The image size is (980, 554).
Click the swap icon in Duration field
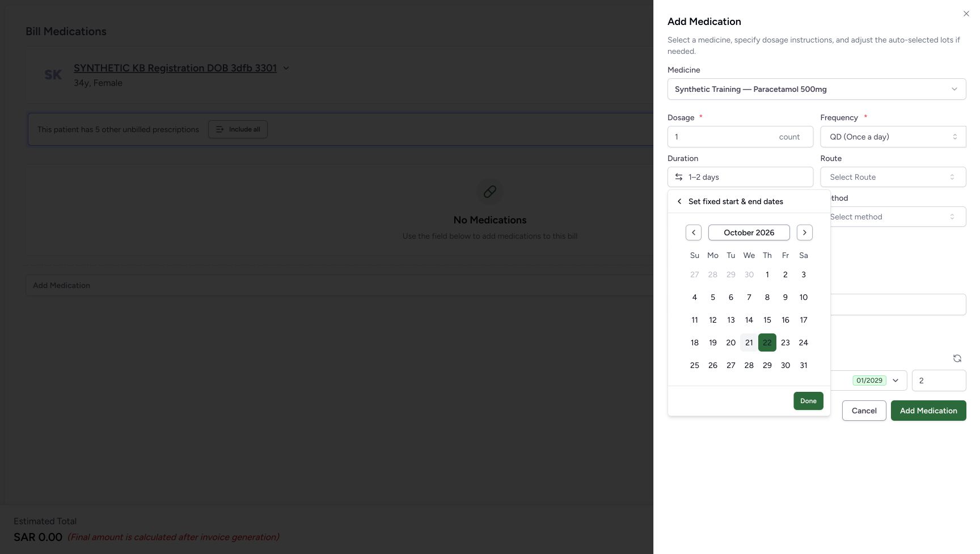[x=678, y=177]
